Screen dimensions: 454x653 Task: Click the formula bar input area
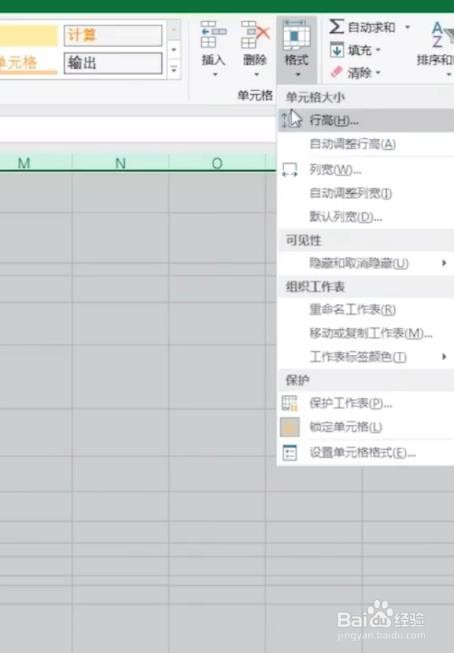(137, 129)
